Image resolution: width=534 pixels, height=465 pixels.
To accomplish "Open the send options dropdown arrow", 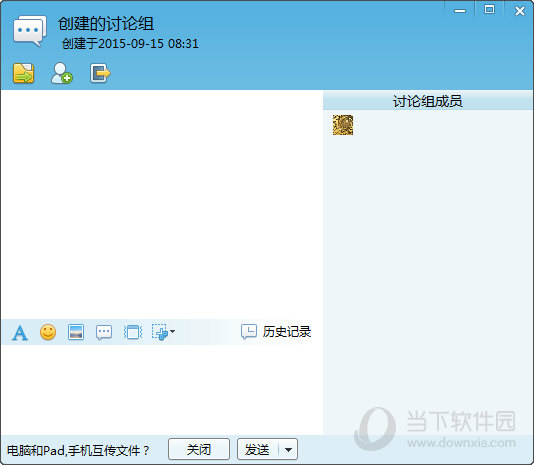I will point(288,450).
